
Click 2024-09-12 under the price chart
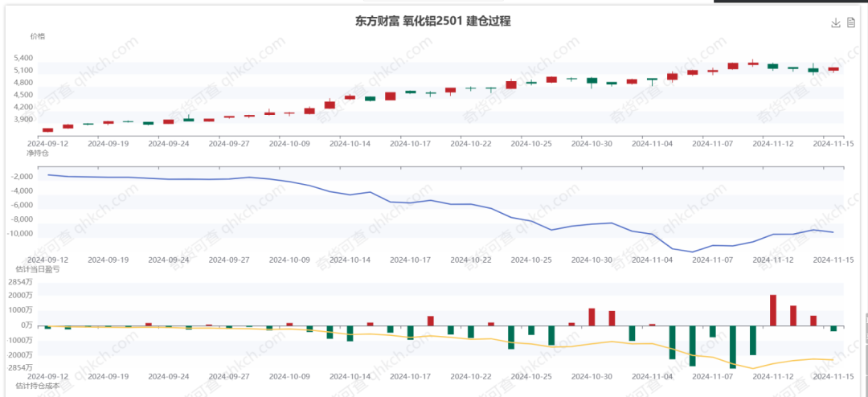point(47,143)
